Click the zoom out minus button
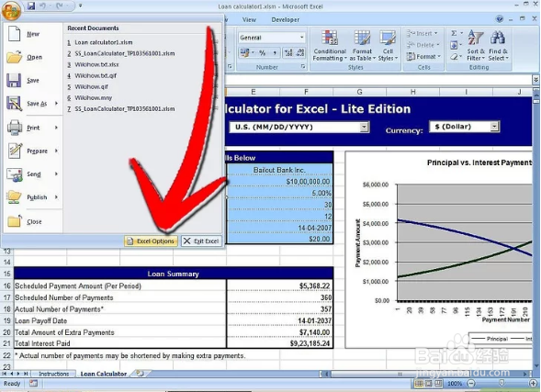The height and width of the screenshot is (392, 541). [471, 383]
